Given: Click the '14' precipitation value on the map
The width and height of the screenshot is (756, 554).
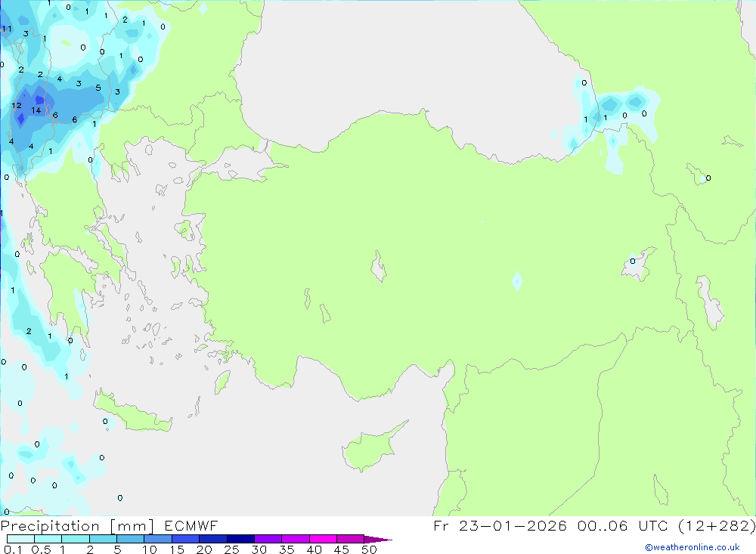Looking at the screenshot, I should pos(36,110).
